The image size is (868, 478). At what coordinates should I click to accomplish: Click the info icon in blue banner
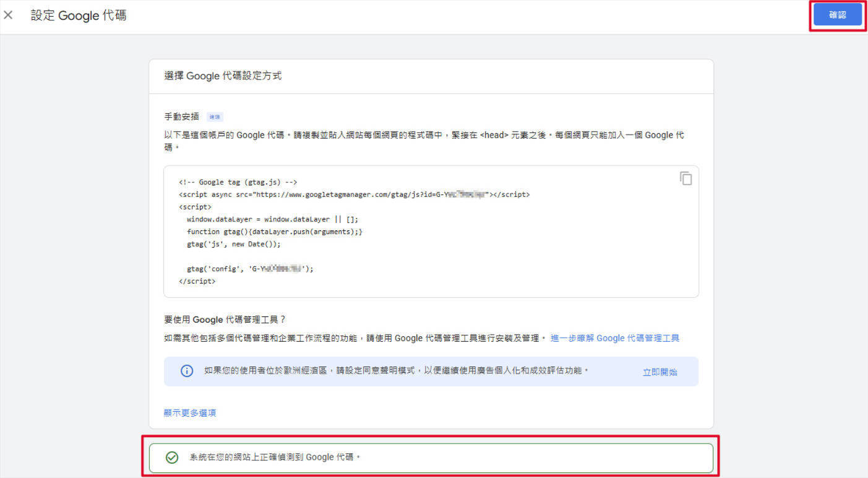point(186,371)
